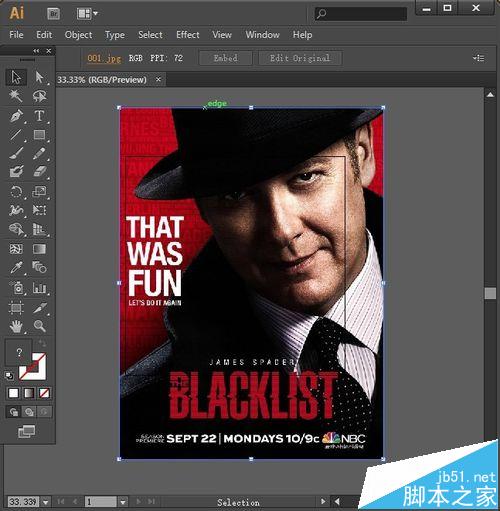The height and width of the screenshot is (511, 500).
Task: Close the 33.33% document tab
Action: tap(158, 79)
